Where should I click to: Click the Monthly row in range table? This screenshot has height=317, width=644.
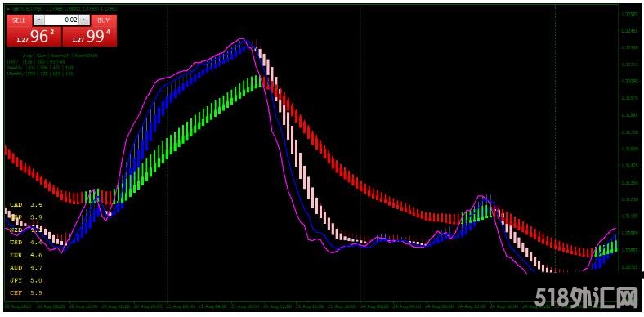tap(40, 74)
